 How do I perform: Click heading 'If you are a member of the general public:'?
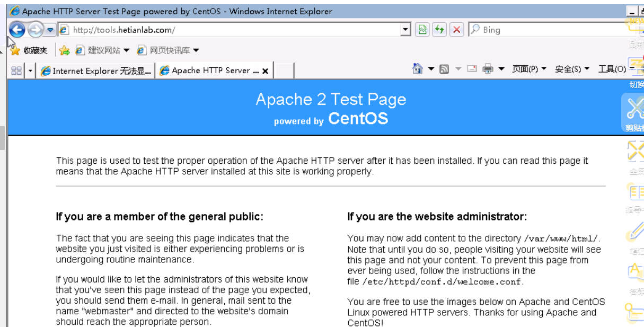[x=160, y=217]
